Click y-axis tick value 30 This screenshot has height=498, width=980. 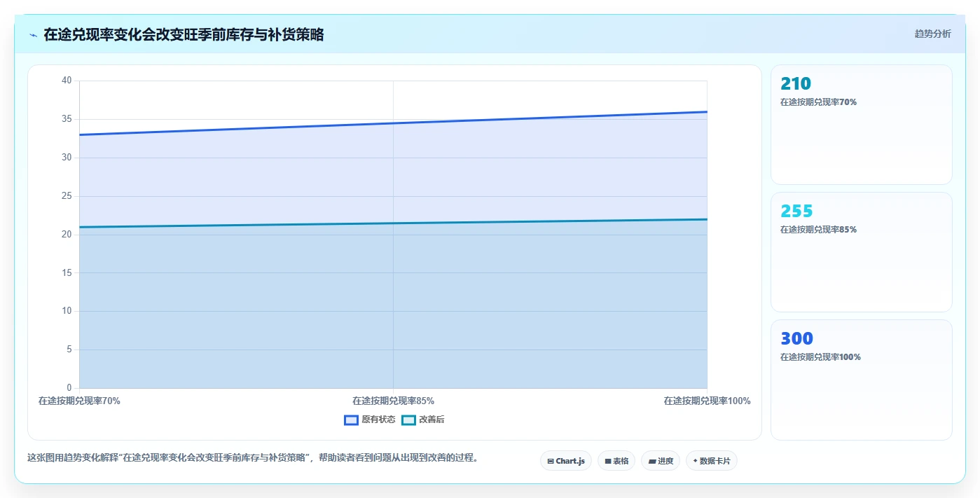[x=67, y=158]
